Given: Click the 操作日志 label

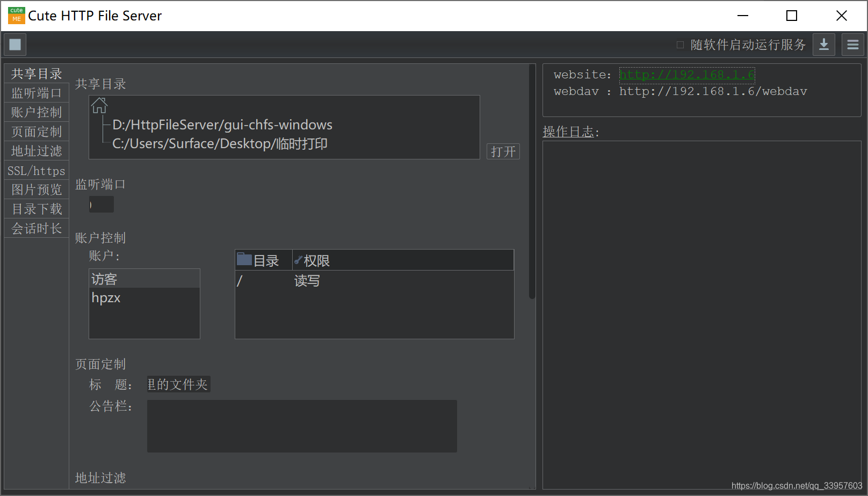Looking at the screenshot, I should click(569, 132).
